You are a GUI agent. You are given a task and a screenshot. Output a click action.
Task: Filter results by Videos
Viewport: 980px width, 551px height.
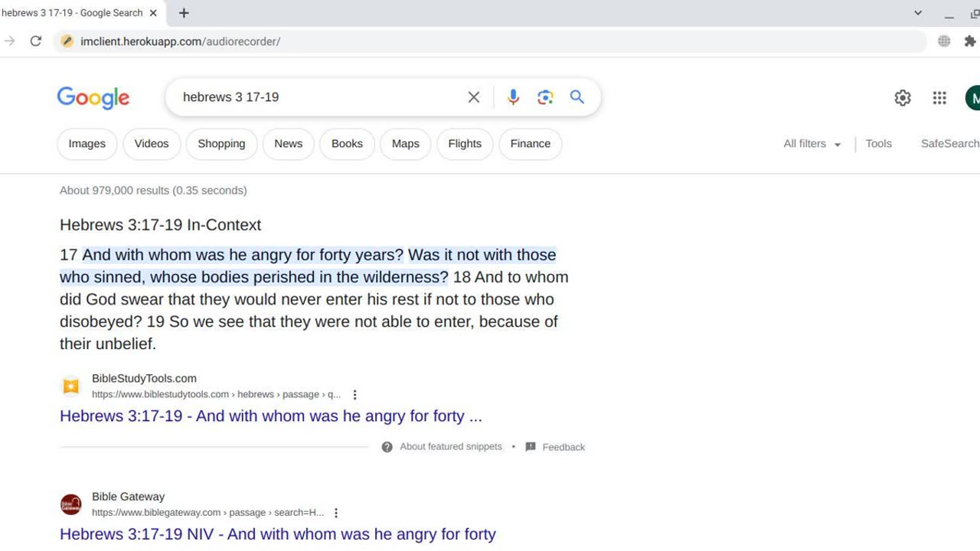tap(152, 144)
